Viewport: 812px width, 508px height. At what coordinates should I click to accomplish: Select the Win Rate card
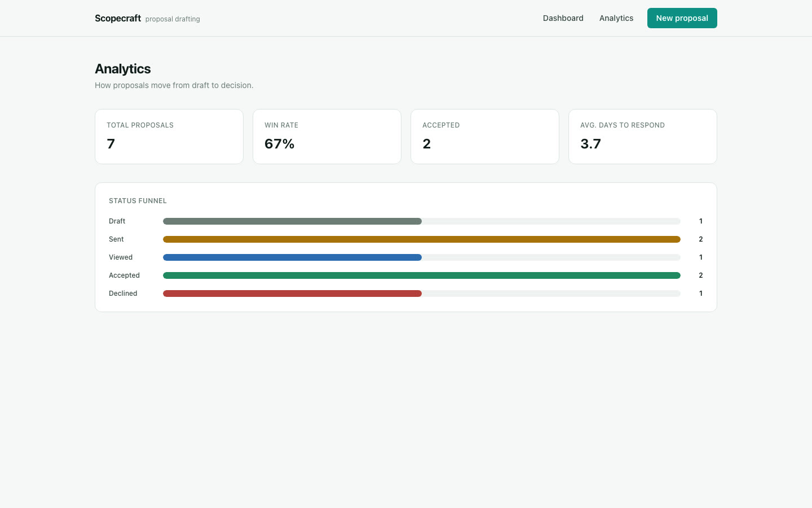point(327,137)
